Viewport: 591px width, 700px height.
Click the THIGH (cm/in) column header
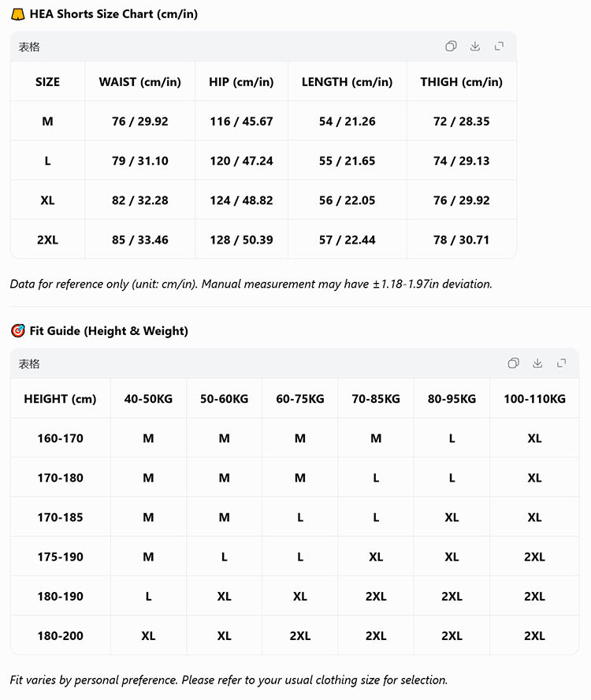(461, 82)
